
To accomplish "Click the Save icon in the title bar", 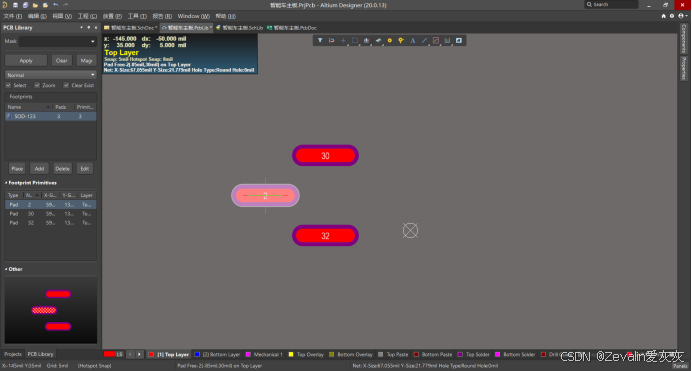I will point(15,5).
